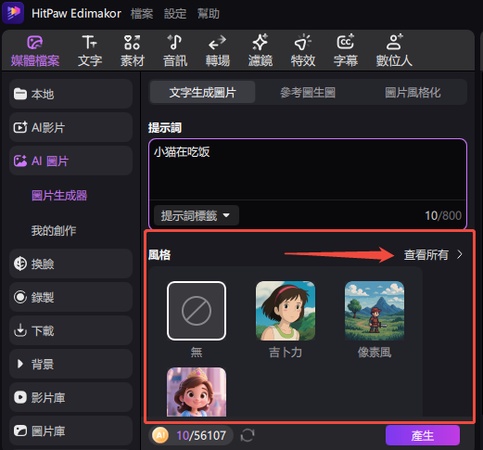
Task: Open the 音訊 audio panel
Action: tap(175, 51)
